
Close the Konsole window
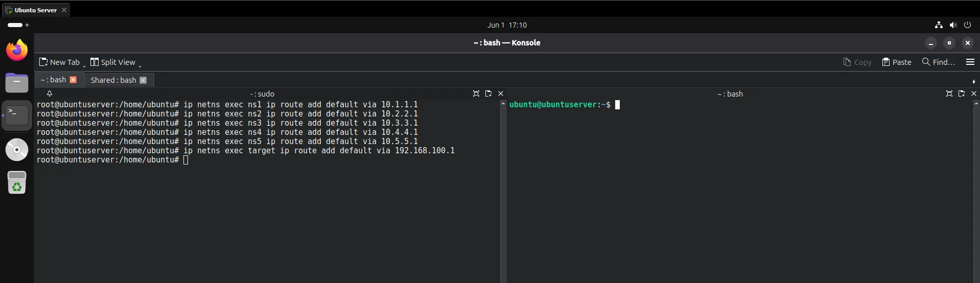[x=968, y=43]
